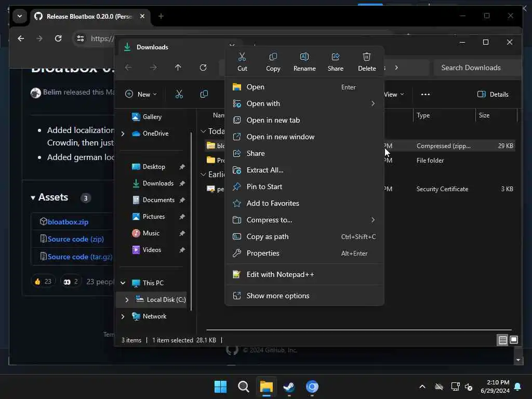Open the See more ellipsis menu
532x399 pixels.
pyautogui.click(x=425, y=95)
